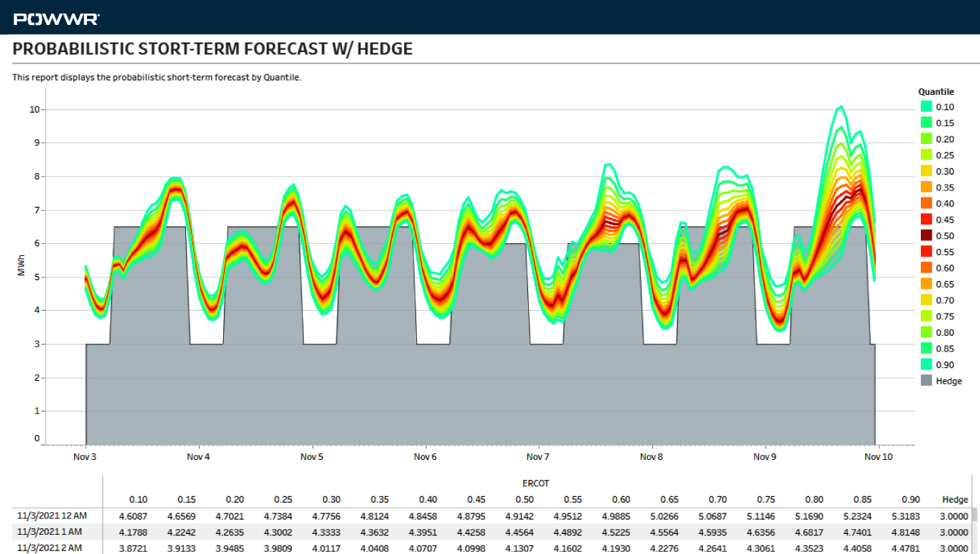Viewport: 980px width, 554px height.
Task: Click the MWh axis title
Action: [x=21, y=267]
